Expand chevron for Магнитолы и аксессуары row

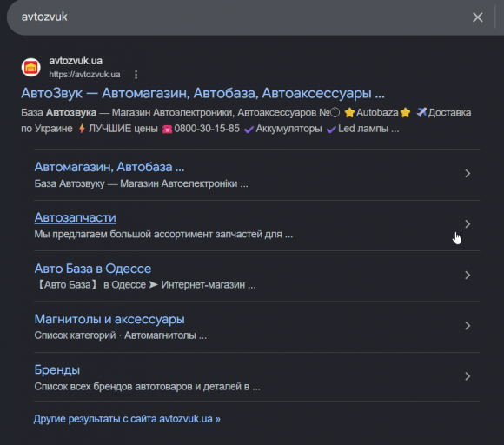pos(468,326)
